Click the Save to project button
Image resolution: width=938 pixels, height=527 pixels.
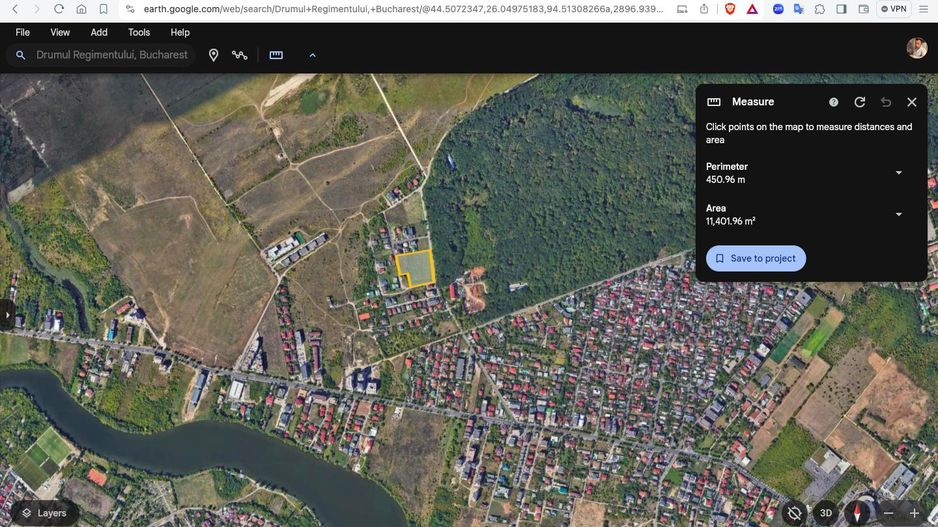click(x=755, y=258)
